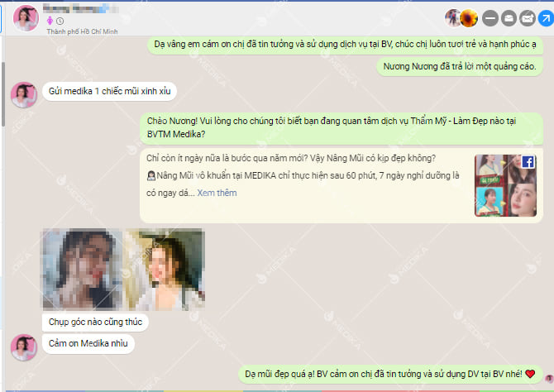This screenshot has width=554, height=392.
Task: Click the gray minus circle icon
Action: coord(489,17)
